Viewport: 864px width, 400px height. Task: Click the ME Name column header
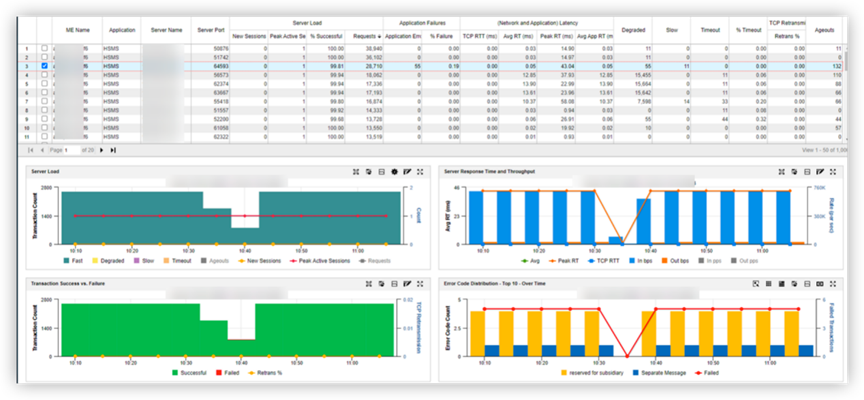pyautogui.click(x=76, y=30)
